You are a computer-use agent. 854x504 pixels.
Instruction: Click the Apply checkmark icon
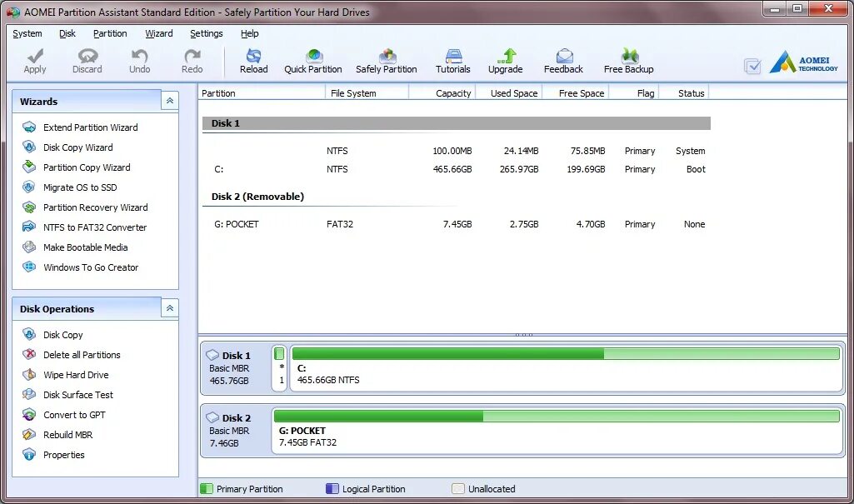[35, 56]
